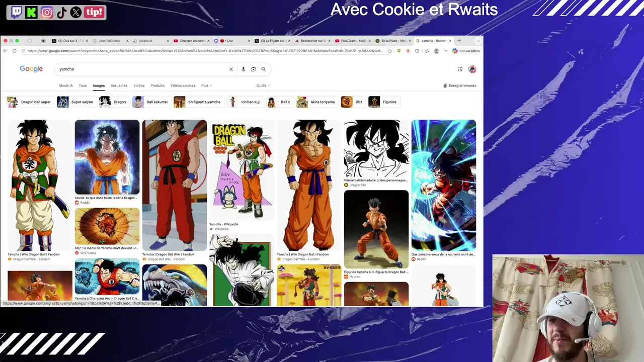Switch to the Sista Place browser tab
The width and height of the screenshot is (644, 362).
point(394,41)
